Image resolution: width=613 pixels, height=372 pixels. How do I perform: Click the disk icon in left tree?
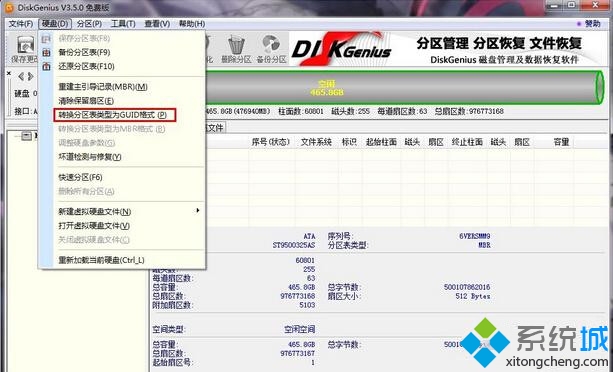pyautogui.click(x=27, y=136)
